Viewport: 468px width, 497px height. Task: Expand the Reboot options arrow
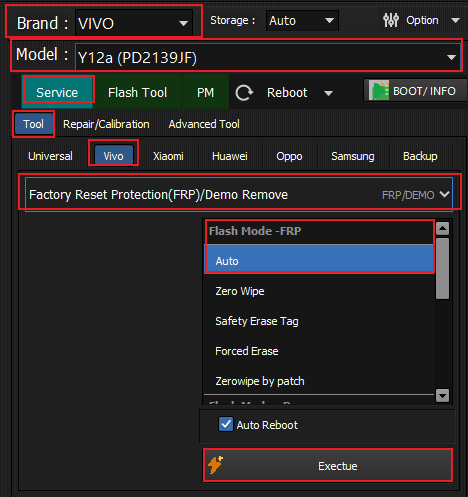328,93
